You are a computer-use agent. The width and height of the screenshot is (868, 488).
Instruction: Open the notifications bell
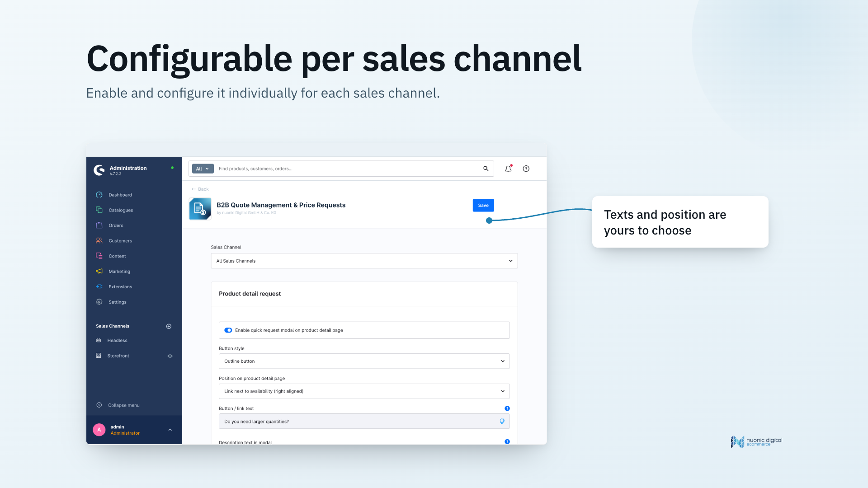(508, 169)
